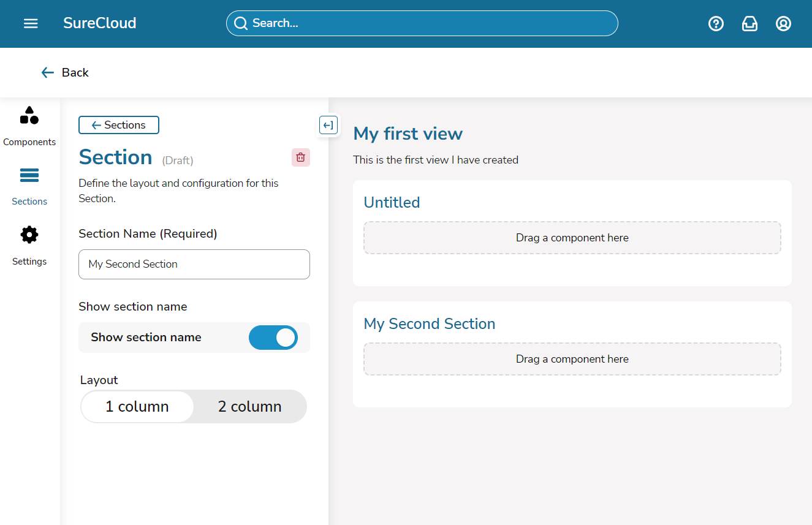812x525 pixels.
Task: Navigate back using the Back link
Action: [64, 72]
